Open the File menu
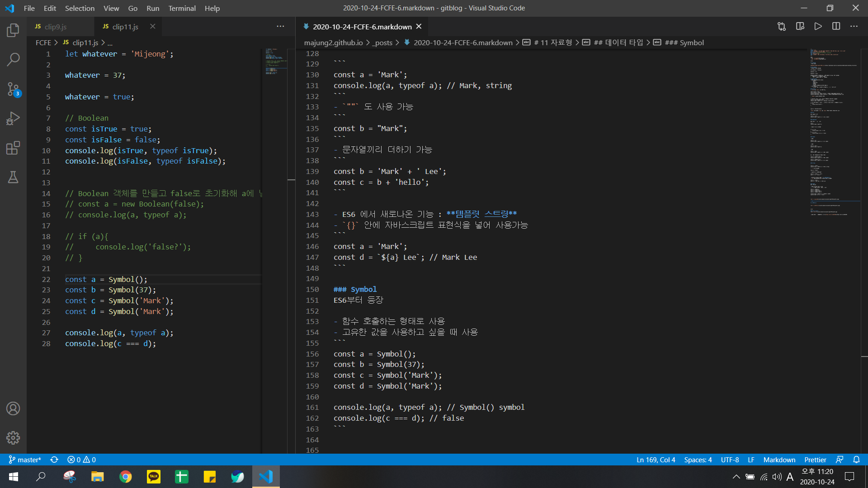Screen dimensions: 868x488 (x=29, y=8)
